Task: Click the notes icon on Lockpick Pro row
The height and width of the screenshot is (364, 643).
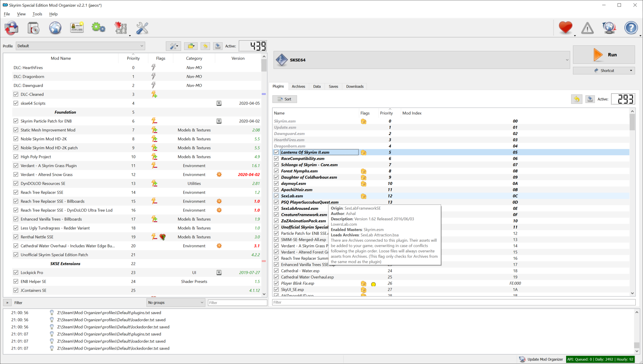Action: click(x=219, y=273)
